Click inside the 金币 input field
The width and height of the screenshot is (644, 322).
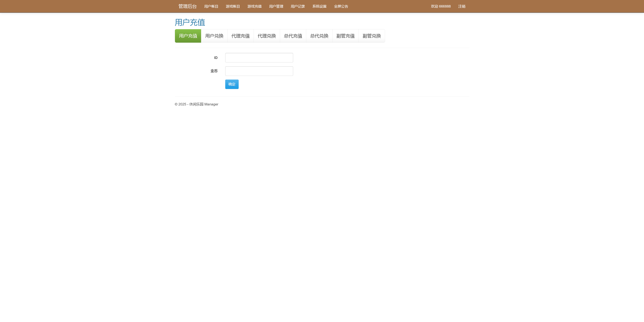(x=259, y=71)
